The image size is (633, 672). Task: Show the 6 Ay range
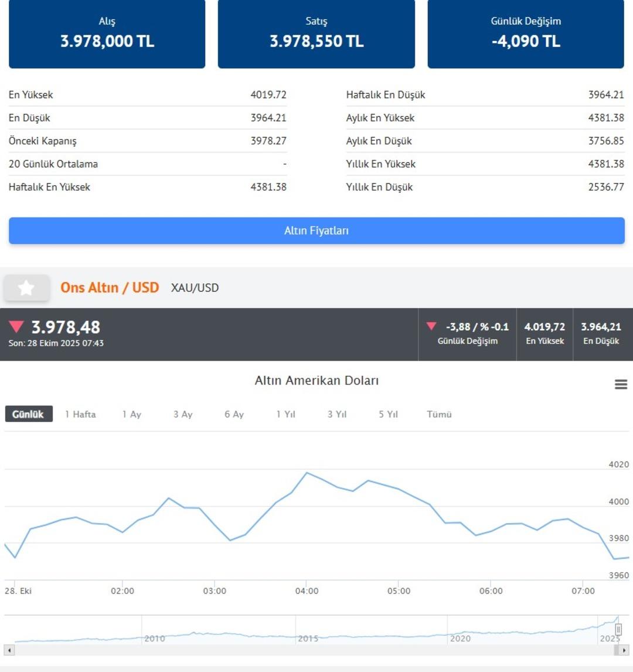(x=234, y=414)
